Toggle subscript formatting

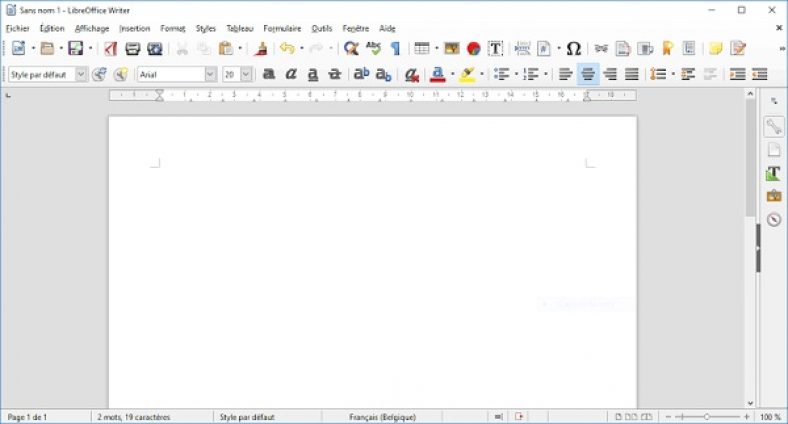pyautogui.click(x=383, y=74)
